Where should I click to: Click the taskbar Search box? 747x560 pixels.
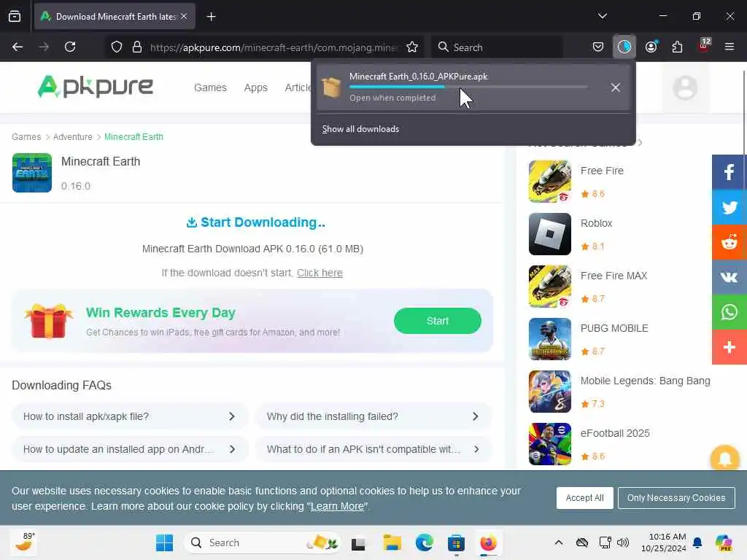(x=262, y=542)
